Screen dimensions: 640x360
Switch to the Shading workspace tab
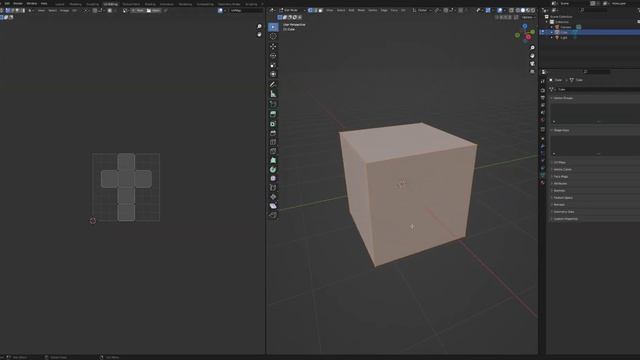click(150, 4)
